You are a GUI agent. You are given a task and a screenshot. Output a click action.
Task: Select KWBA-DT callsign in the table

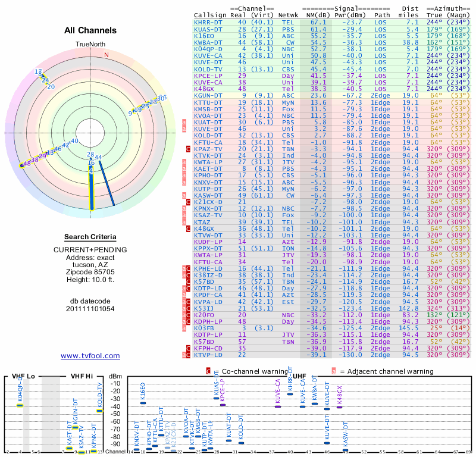pos(208,43)
